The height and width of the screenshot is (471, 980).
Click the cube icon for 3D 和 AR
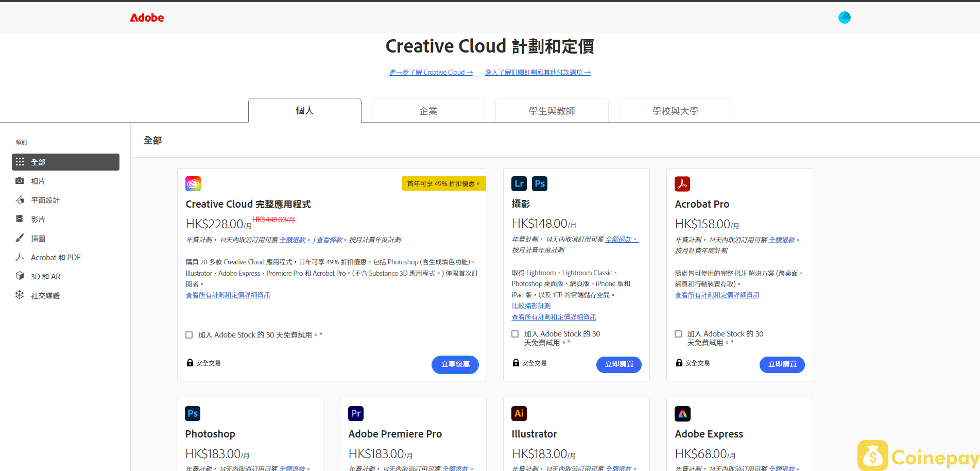20,276
